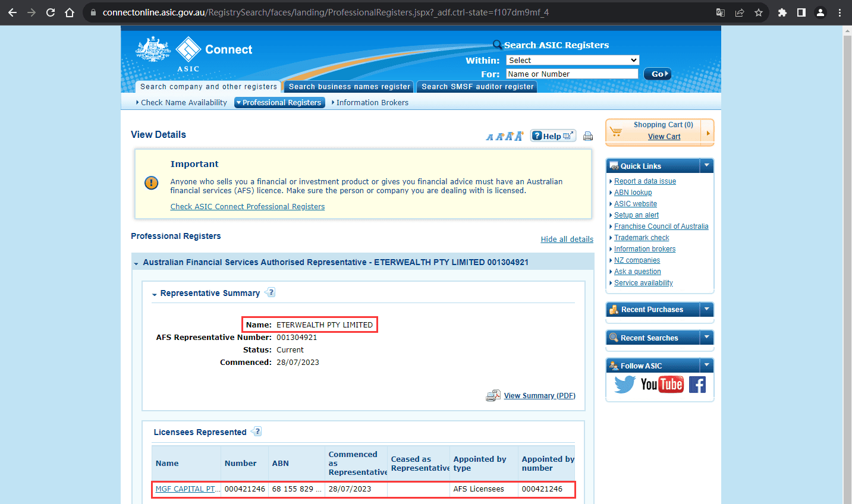Screen dimensions: 852x504
Task: Collapse the Follow ASIC panel arrow
Action: [706, 365]
